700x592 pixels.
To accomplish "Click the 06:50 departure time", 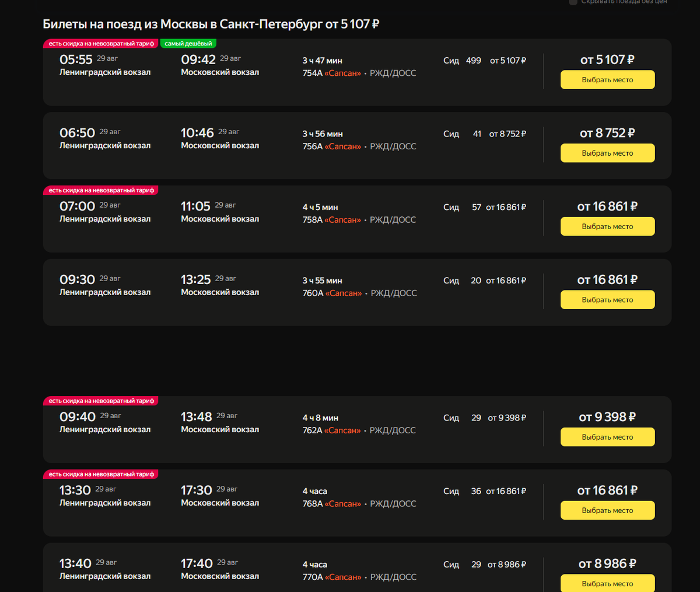I will point(77,134).
